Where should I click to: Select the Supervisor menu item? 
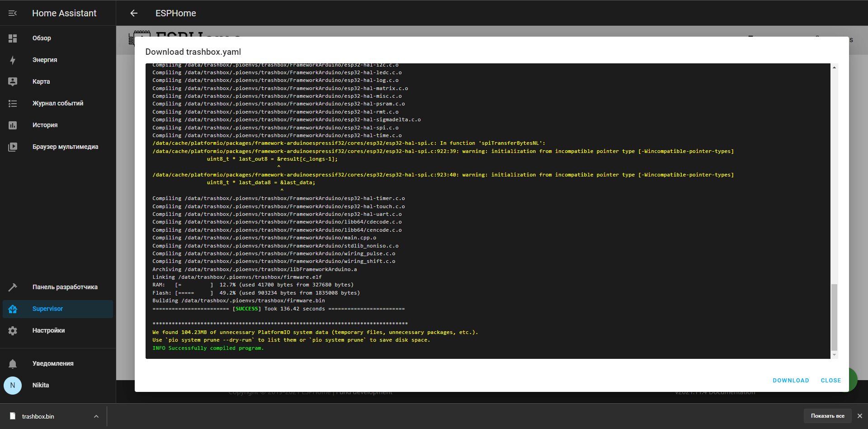pos(58,309)
